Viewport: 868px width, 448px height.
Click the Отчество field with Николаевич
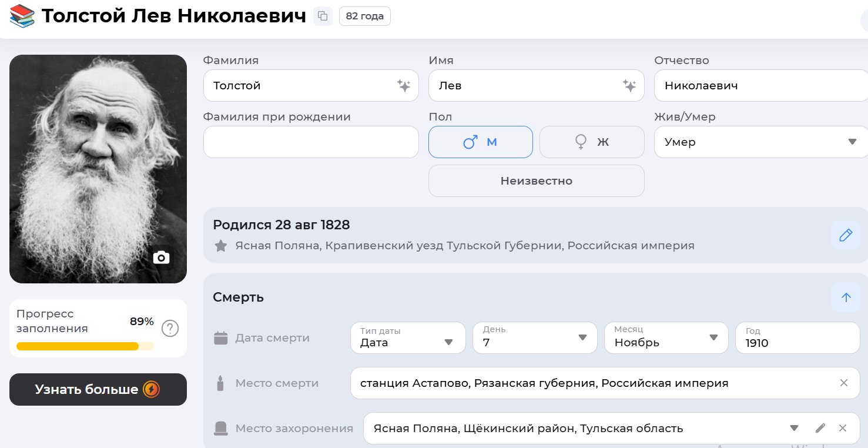point(761,86)
